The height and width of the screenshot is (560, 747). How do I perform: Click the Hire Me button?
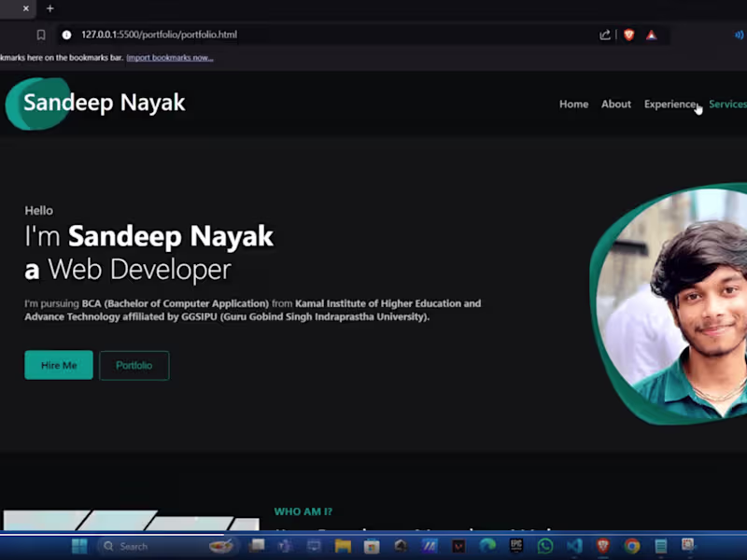59,365
